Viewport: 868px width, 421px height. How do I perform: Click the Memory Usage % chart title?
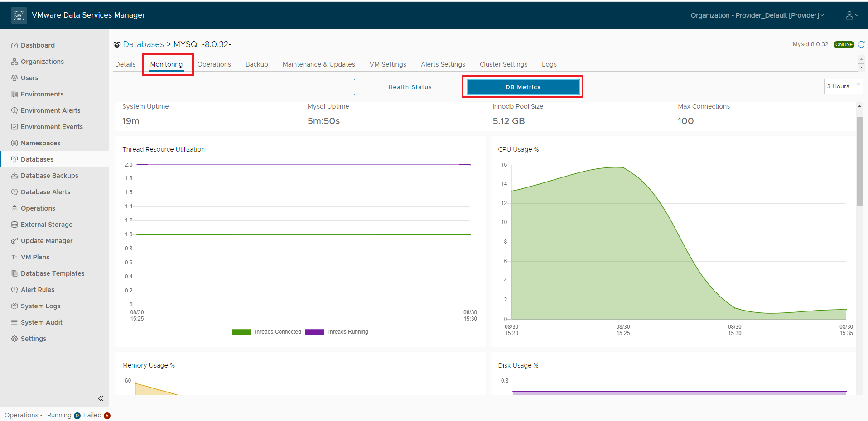[x=149, y=365]
